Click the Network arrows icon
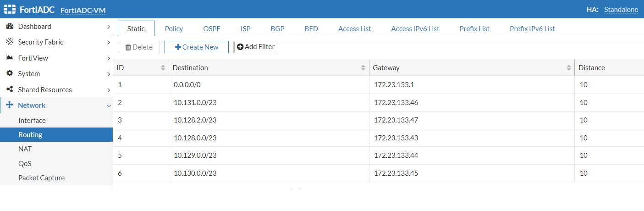 [9, 105]
